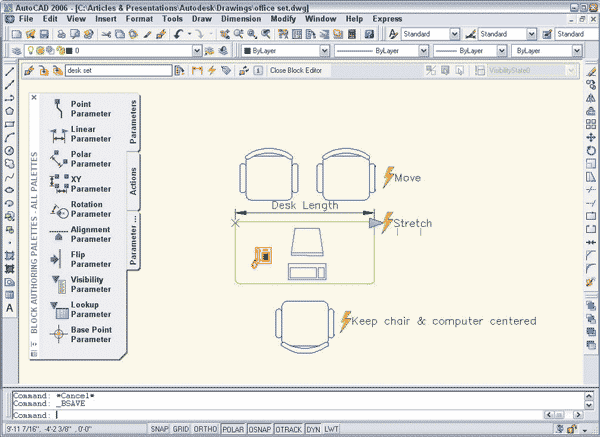Select the Point Parameter tool
This screenshot has width=600, height=437.
pyautogui.click(x=80, y=109)
